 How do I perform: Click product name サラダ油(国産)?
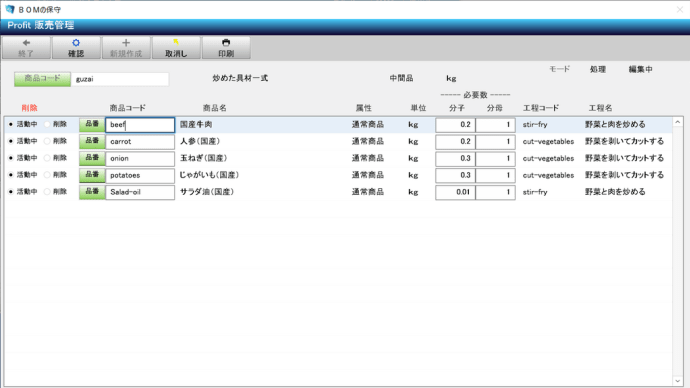[207, 192]
